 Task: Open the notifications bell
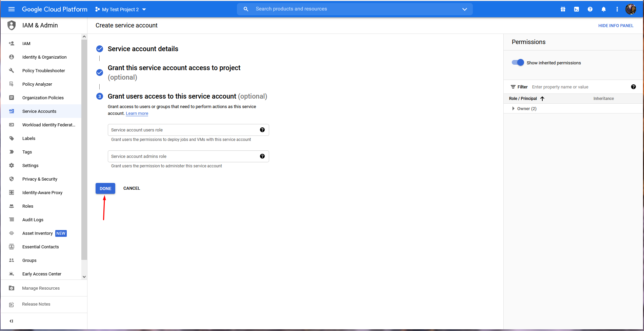point(603,9)
